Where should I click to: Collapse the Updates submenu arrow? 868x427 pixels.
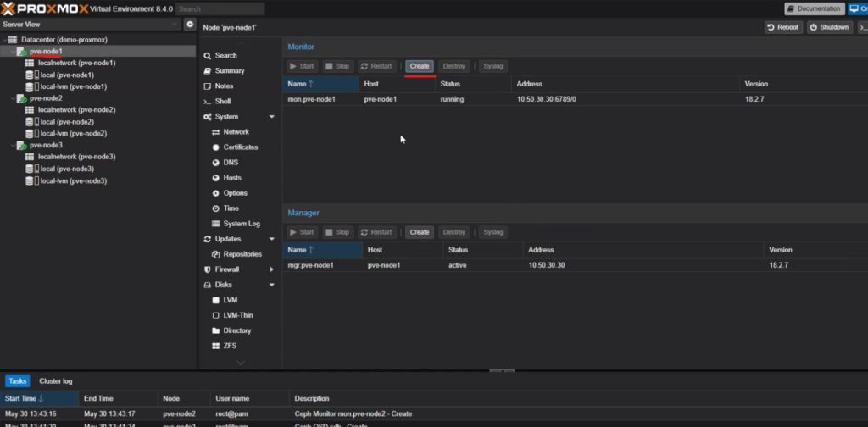(272, 239)
